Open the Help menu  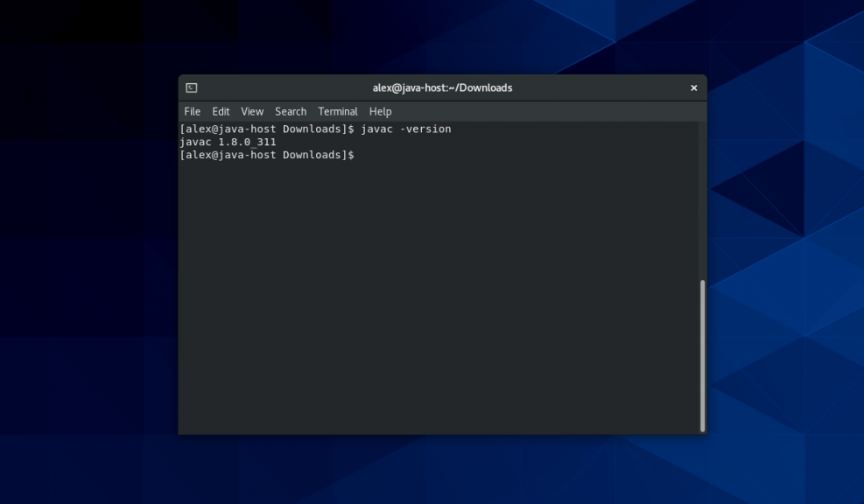tap(380, 111)
